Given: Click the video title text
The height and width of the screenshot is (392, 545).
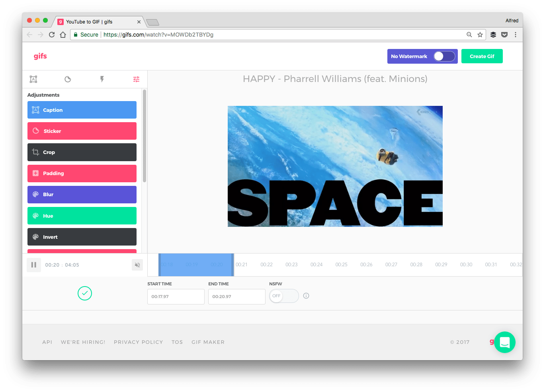Looking at the screenshot, I should [335, 79].
